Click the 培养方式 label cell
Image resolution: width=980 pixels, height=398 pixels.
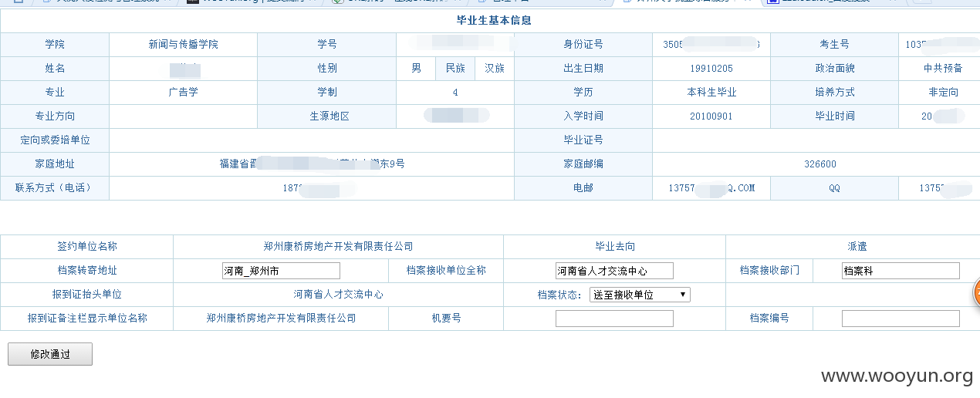(x=834, y=93)
